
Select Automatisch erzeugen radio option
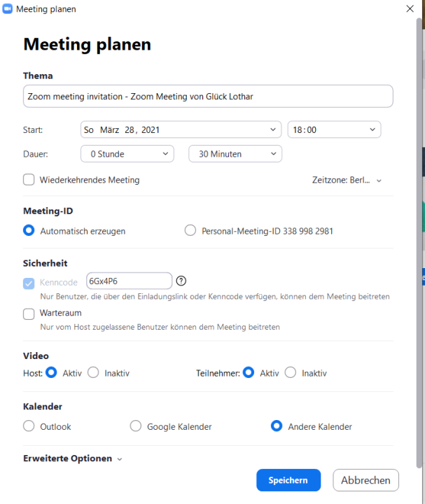[29, 230]
